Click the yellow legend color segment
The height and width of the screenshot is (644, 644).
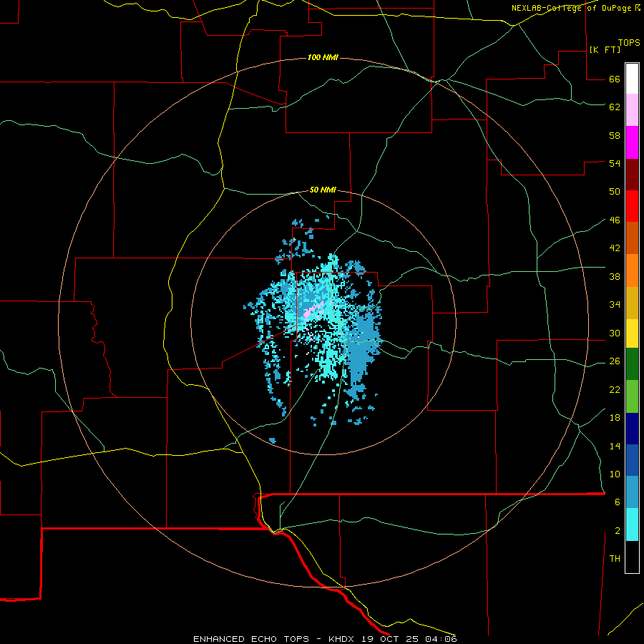tap(632, 333)
